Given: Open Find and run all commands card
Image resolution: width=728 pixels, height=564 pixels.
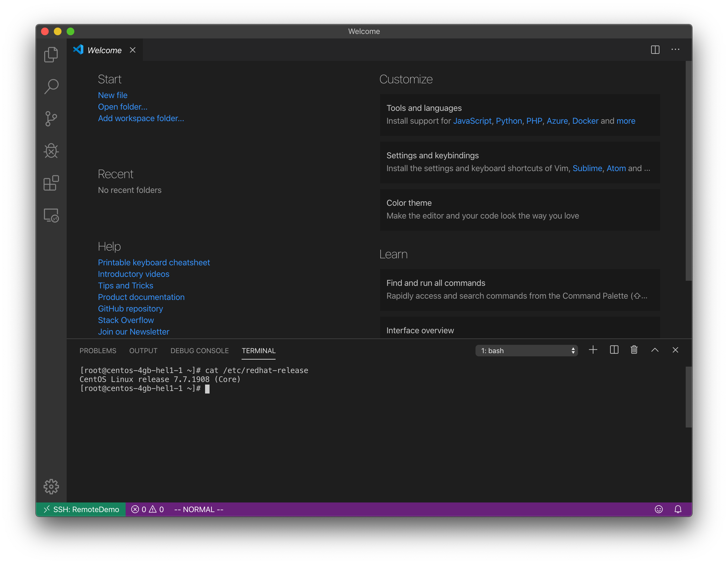Looking at the screenshot, I should pos(520,290).
